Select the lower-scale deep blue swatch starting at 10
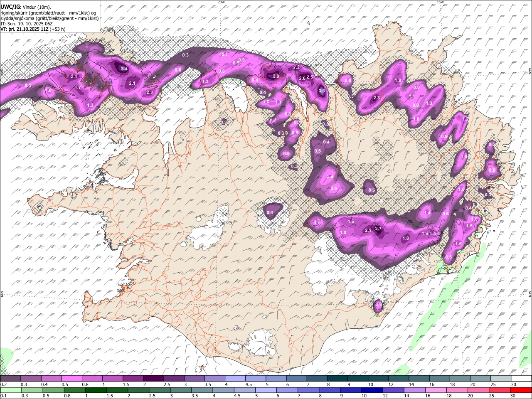The image size is (532, 399). 372,390
